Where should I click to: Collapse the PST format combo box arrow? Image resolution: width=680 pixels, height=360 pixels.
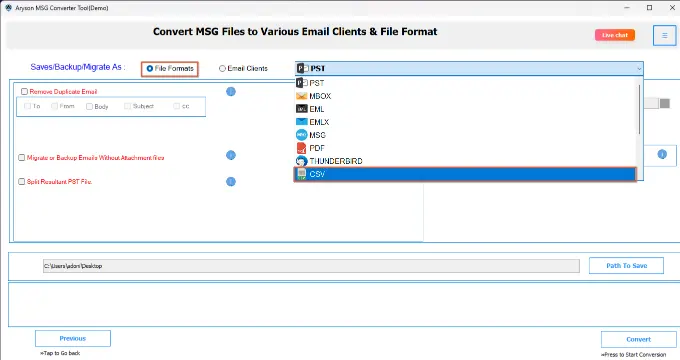pos(638,69)
